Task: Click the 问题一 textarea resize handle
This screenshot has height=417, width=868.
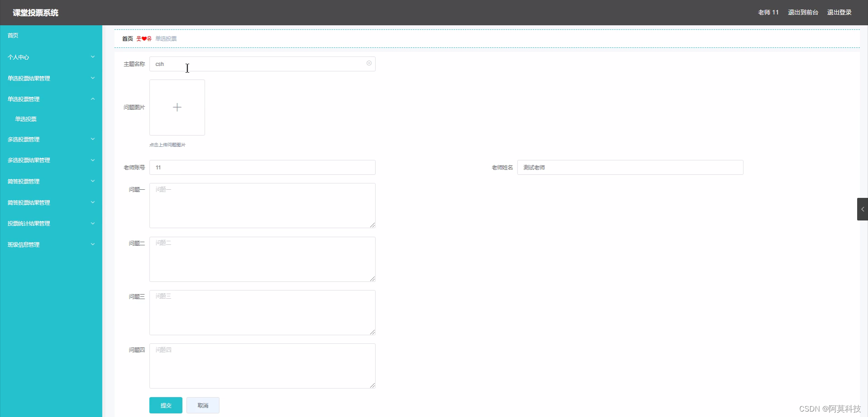Action: coord(373,225)
